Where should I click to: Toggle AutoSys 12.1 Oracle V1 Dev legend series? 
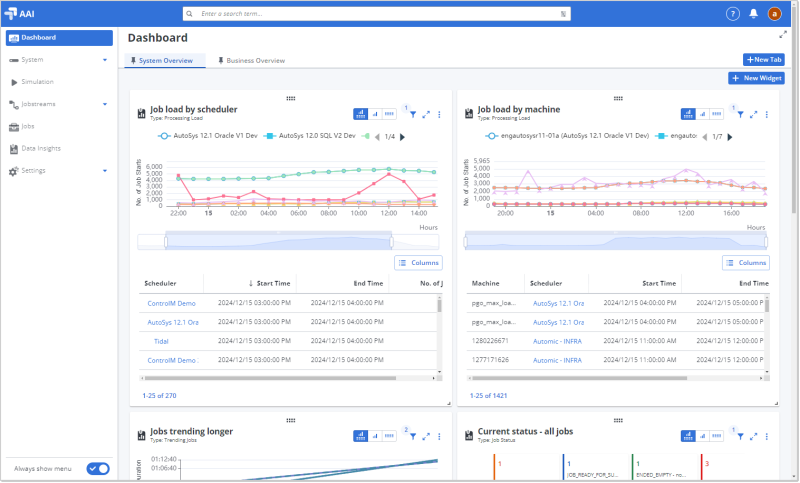click(208, 136)
